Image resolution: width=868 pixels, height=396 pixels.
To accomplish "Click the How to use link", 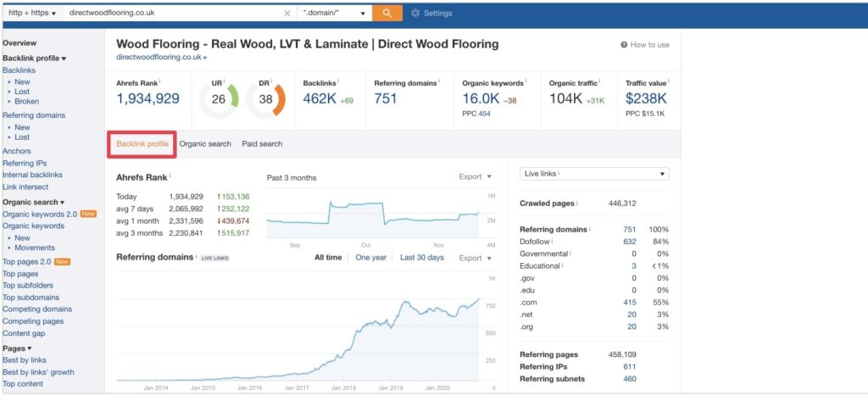I will pyautogui.click(x=650, y=45).
